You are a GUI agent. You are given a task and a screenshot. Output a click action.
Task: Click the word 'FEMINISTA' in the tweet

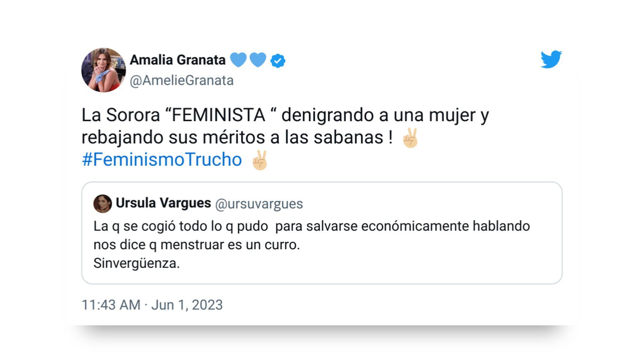[x=218, y=115]
